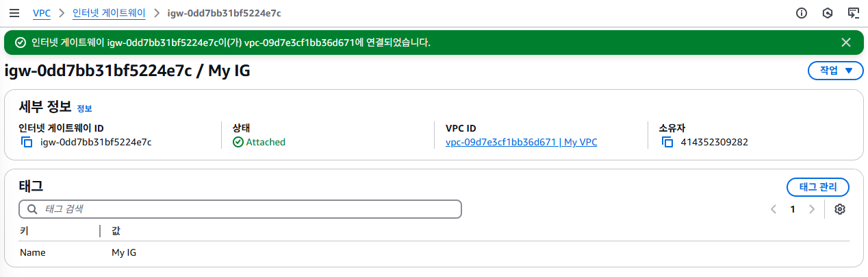Sort tags by 값 column header
The image size is (868, 277).
116,230
